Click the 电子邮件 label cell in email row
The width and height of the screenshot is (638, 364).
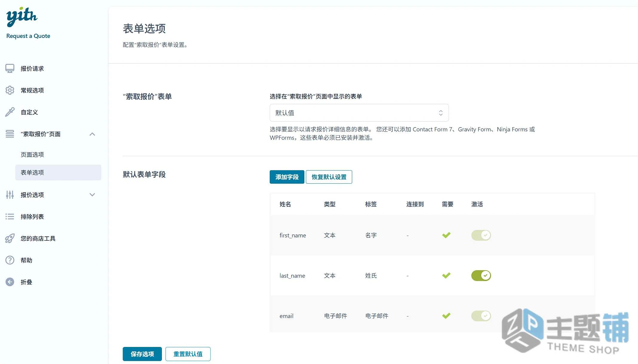pyautogui.click(x=377, y=316)
